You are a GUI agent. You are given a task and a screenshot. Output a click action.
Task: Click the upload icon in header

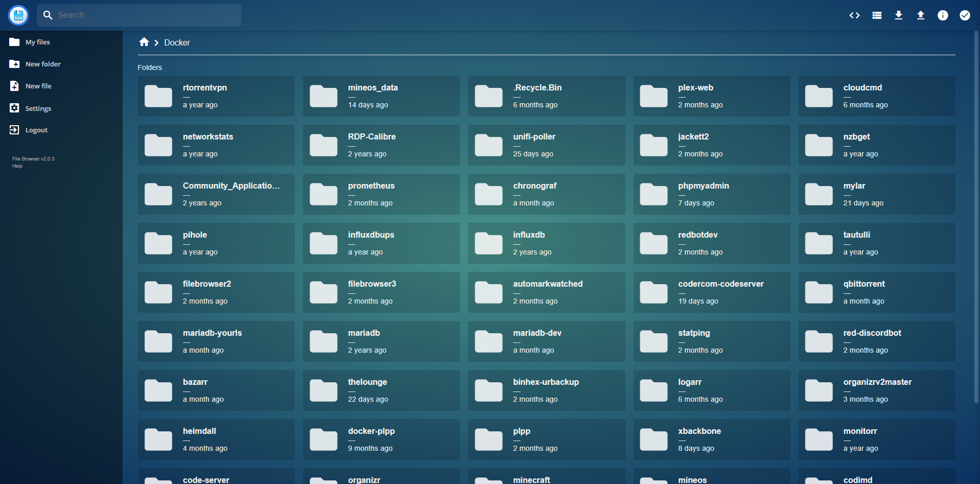click(x=921, y=15)
